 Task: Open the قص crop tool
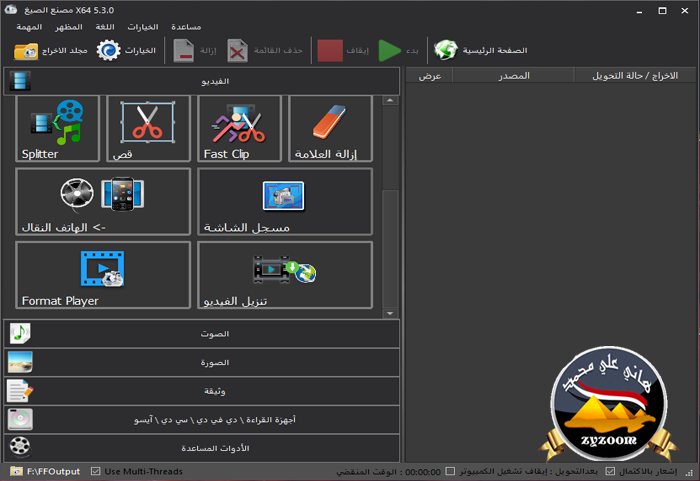tap(149, 129)
